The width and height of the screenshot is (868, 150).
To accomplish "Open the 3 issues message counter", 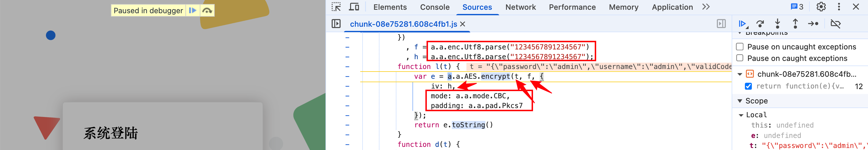I will pos(797,7).
